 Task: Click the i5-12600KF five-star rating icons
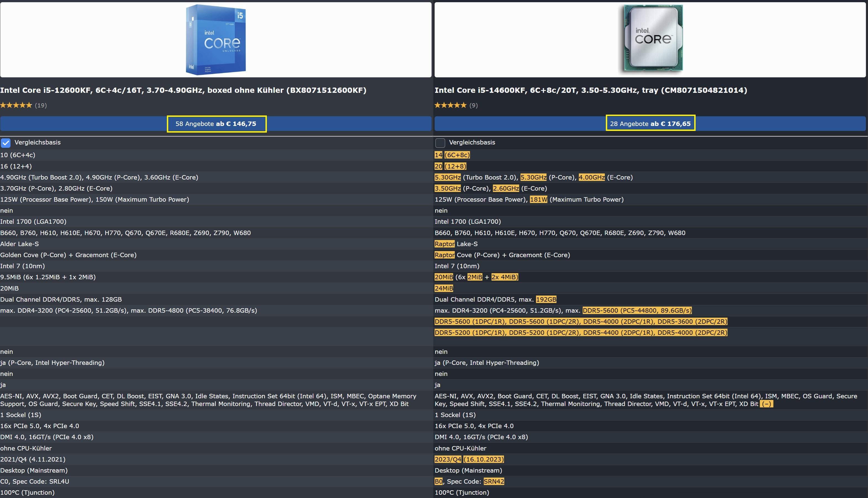click(16, 105)
